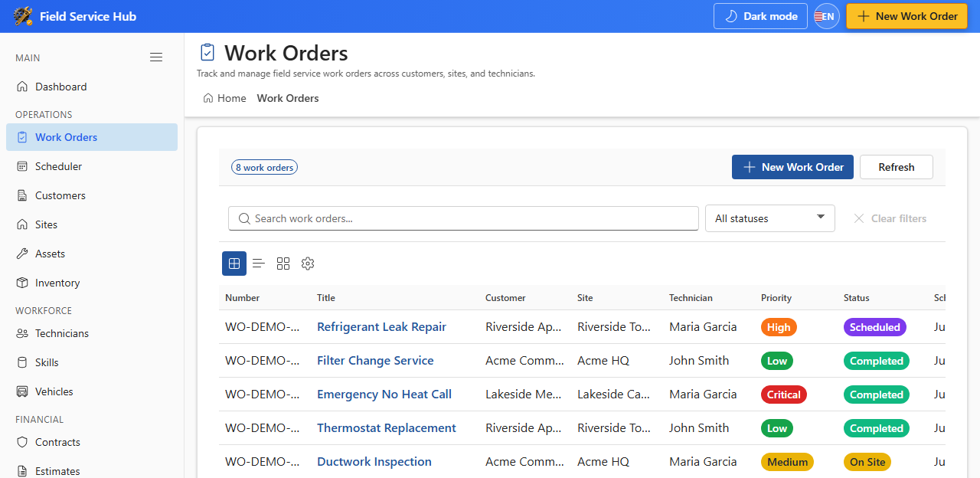
Task: Click the Medium priority badge
Action: click(x=787, y=462)
